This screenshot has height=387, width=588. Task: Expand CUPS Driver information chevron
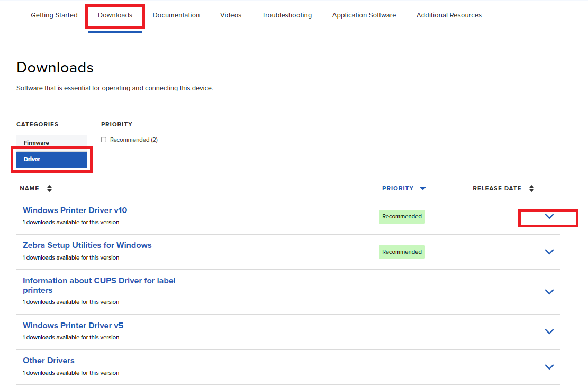pyautogui.click(x=549, y=292)
